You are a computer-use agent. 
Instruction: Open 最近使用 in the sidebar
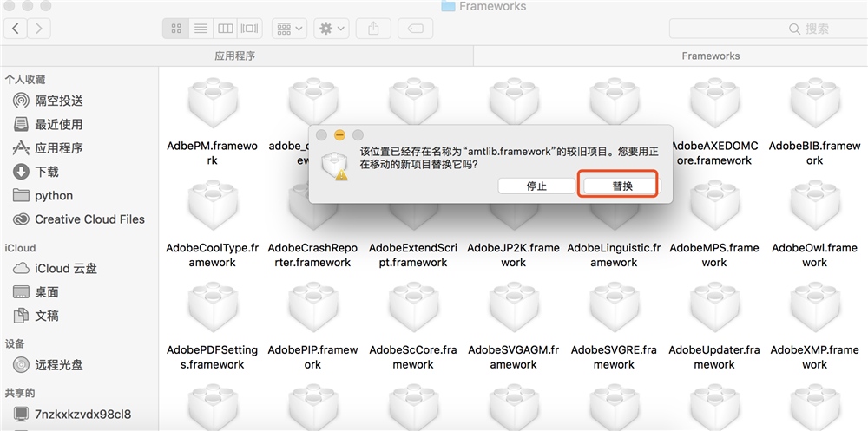[48, 125]
